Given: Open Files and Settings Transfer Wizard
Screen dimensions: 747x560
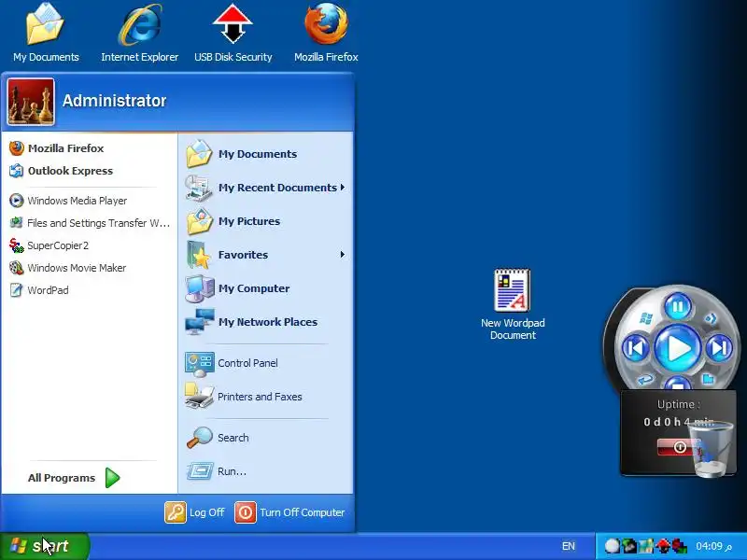Looking at the screenshot, I should 90,223.
